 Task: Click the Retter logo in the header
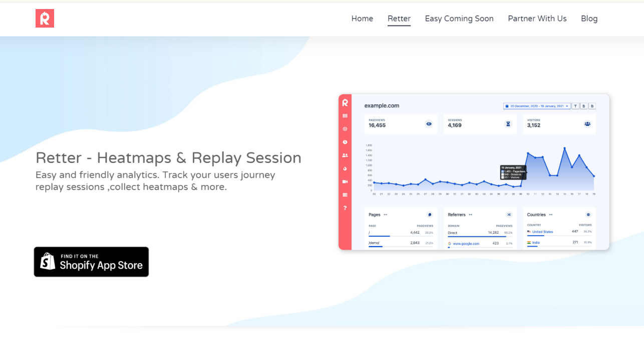tap(45, 19)
